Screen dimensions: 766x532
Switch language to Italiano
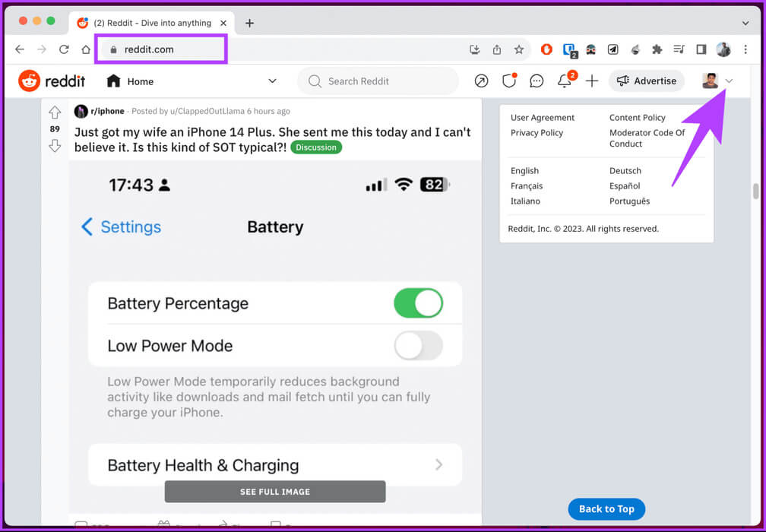pos(525,201)
